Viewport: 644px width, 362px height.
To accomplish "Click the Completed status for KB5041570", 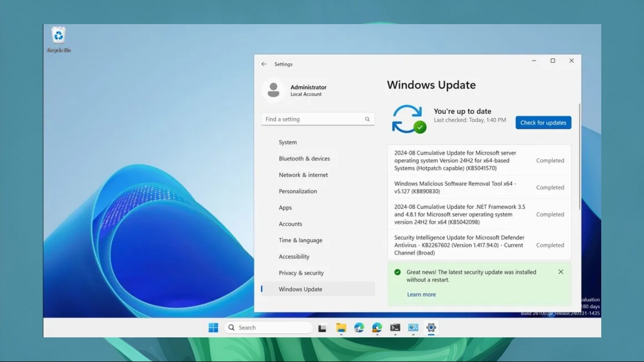I will point(550,161).
